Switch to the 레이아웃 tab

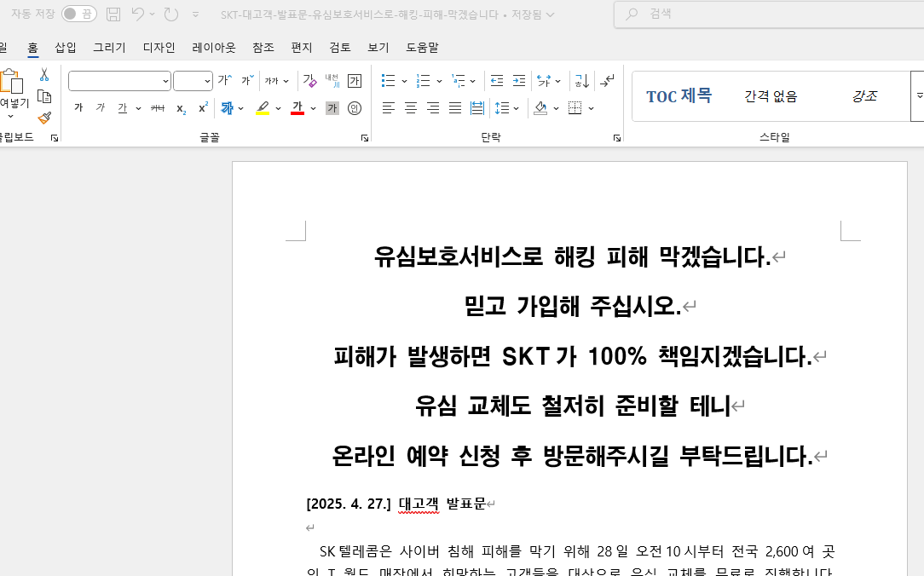point(214,47)
